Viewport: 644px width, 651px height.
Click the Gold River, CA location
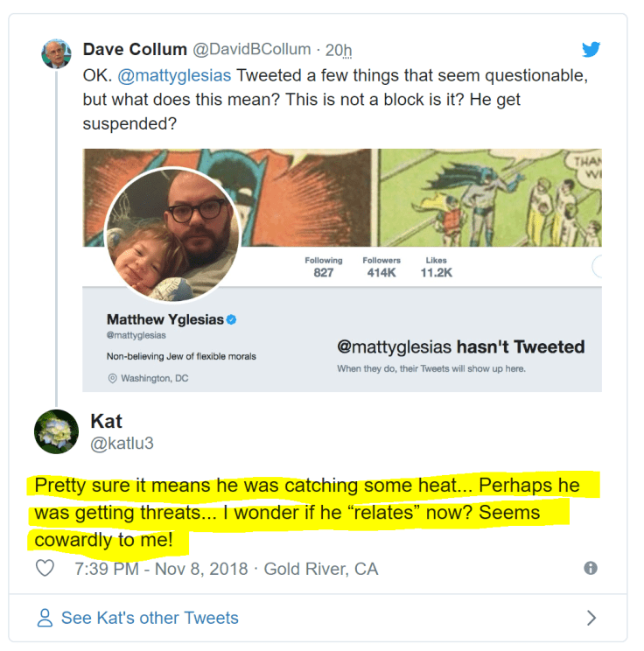tap(321, 570)
